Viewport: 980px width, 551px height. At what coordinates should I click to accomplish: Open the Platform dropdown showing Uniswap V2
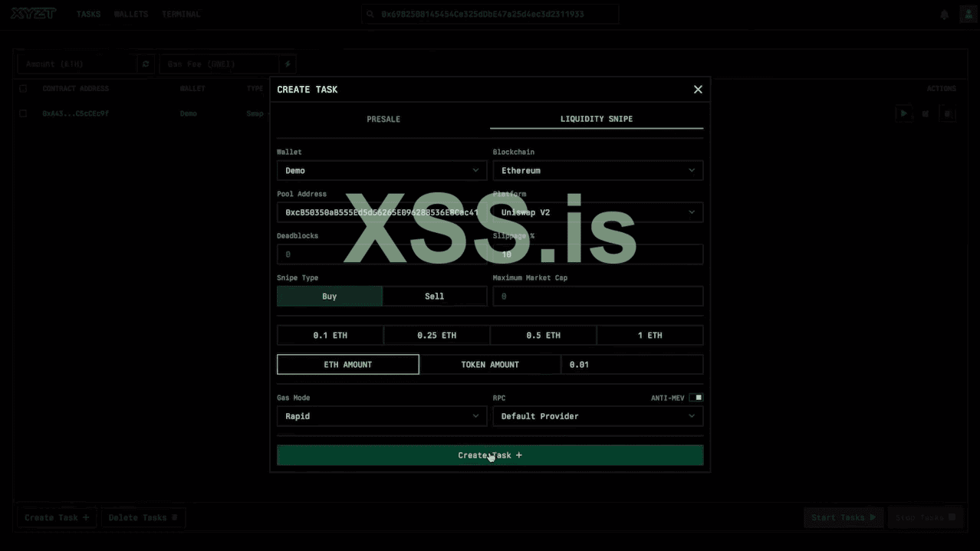[x=598, y=212]
